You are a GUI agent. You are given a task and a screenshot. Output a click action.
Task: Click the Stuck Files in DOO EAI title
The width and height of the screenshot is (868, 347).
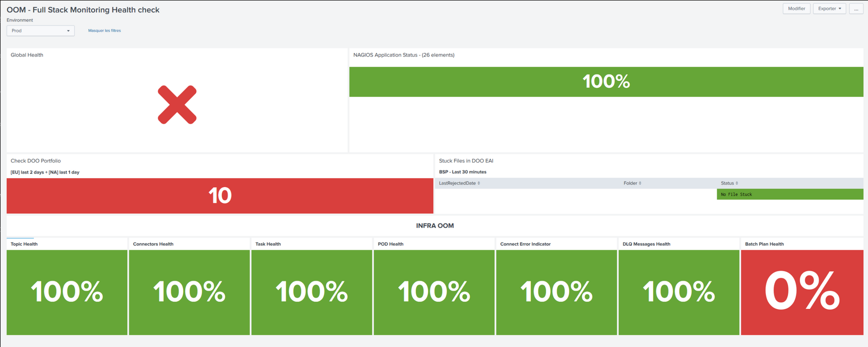coord(466,161)
